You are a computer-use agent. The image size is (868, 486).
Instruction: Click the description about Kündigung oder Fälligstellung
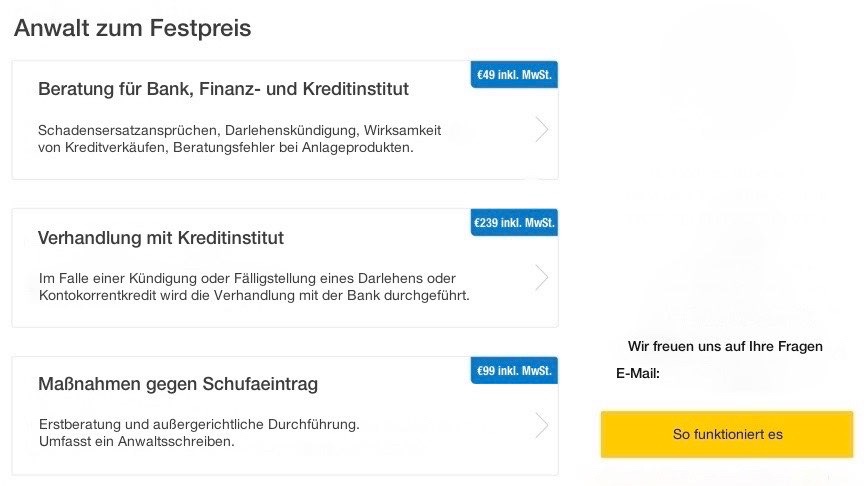pyautogui.click(x=246, y=277)
